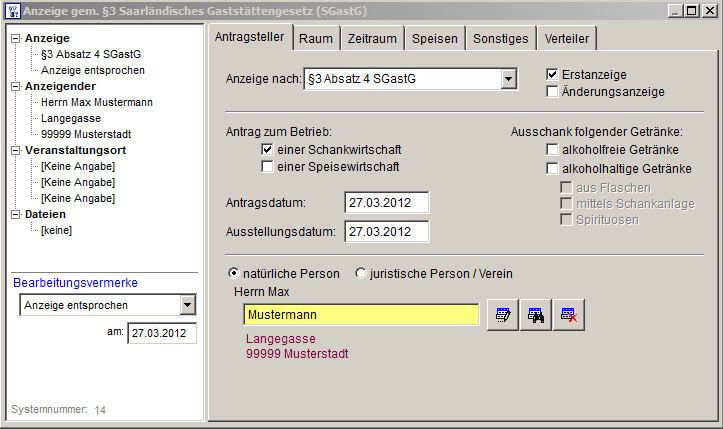723x429 pixels.
Task: Collapse the Anzeigender tree node
Action: point(15,86)
